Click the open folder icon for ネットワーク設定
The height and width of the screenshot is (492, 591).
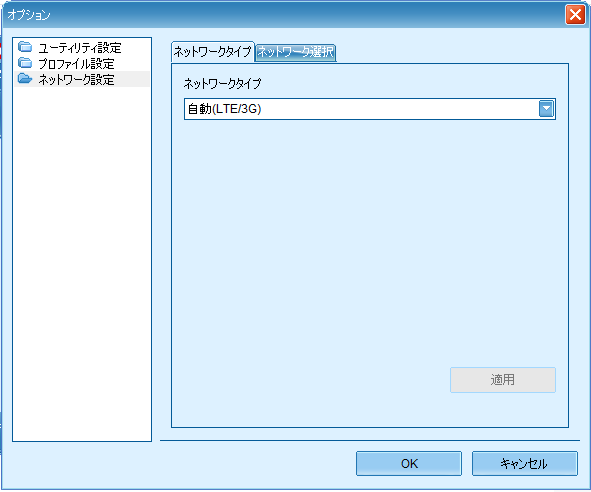tap(25, 78)
